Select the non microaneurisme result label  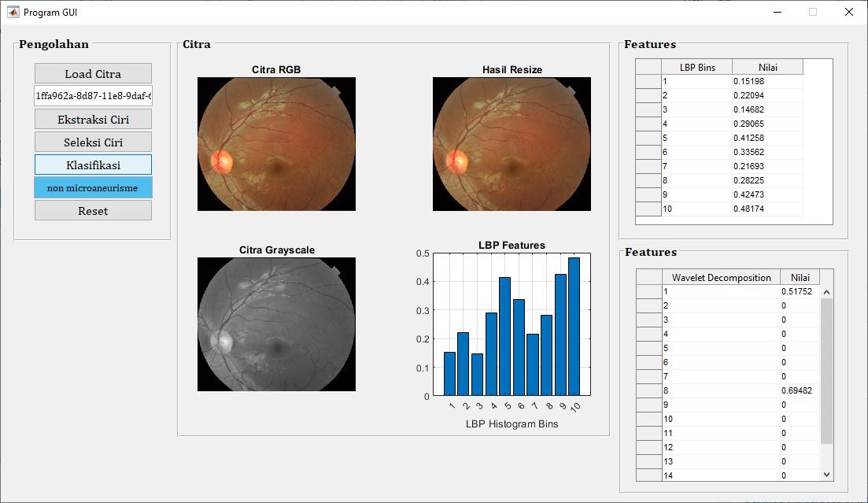93,188
